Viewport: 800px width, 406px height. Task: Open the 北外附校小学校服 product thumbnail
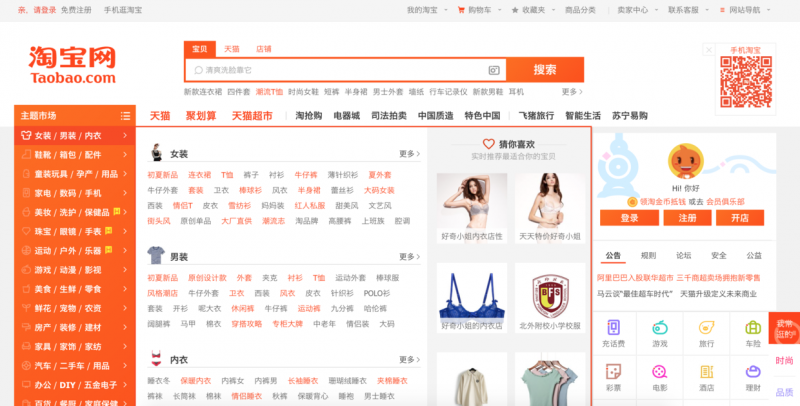pyautogui.click(x=550, y=298)
